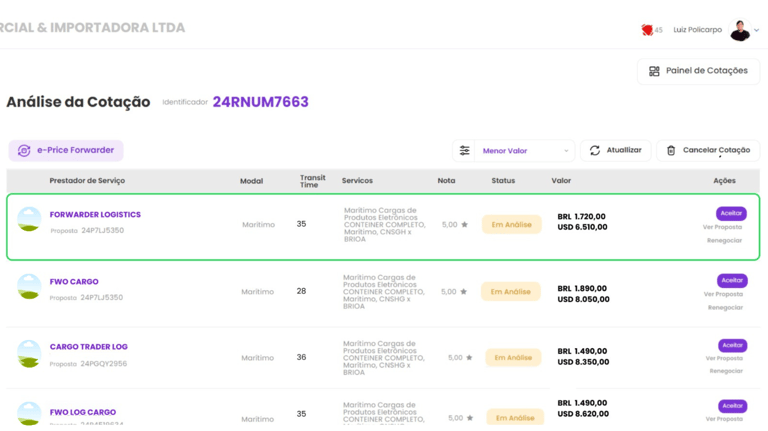Open Painel de Cotações
Viewport: 768px width, 431px height.
[x=698, y=71]
